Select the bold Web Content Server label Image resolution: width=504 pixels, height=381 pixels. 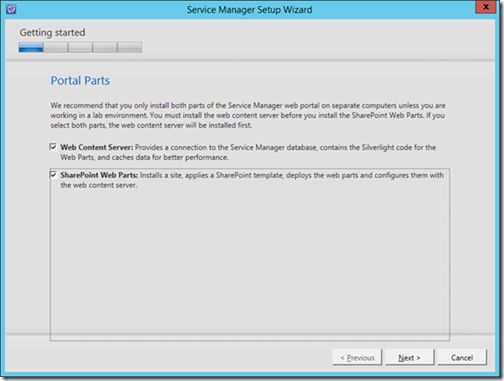point(97,147)
